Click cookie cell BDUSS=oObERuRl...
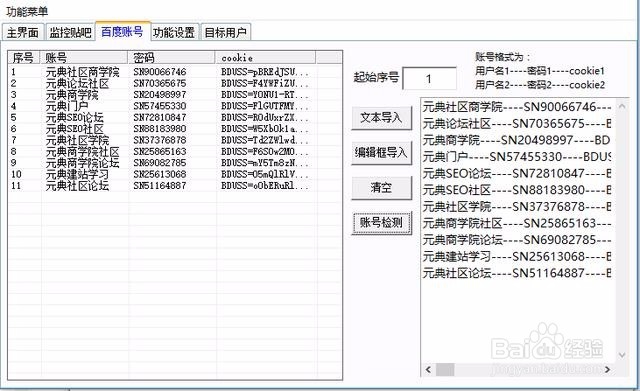 point(265,186)
